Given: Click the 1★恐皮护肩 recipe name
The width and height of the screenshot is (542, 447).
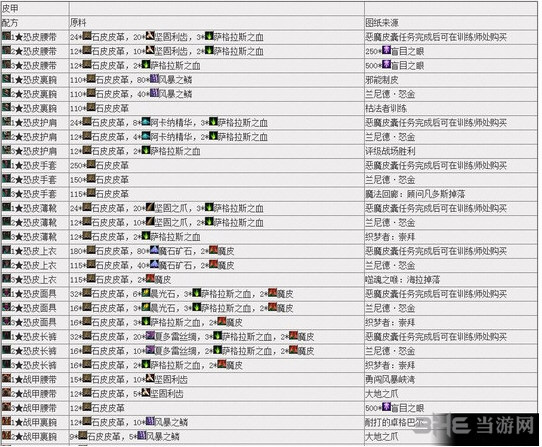Looking at the screenshot, I should (x=34, y=123).
